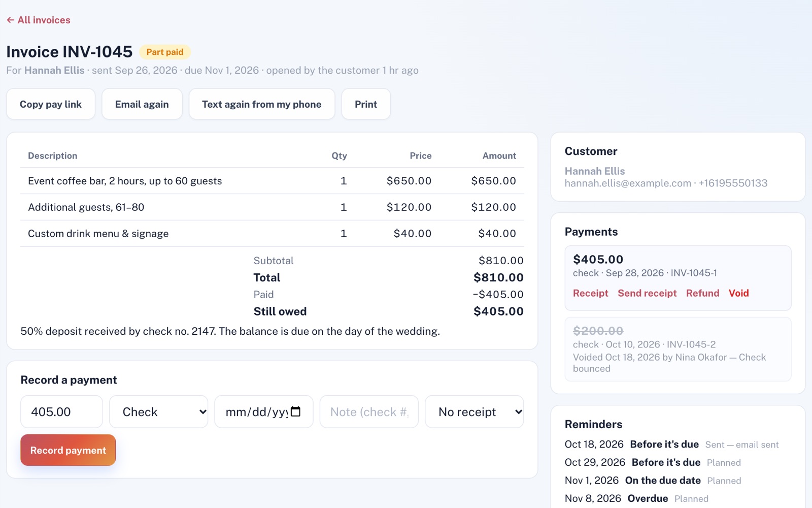812x508 pixels.
Task: Select the Oct 18, 2026 reminder entry
Action: click(672, 444)
